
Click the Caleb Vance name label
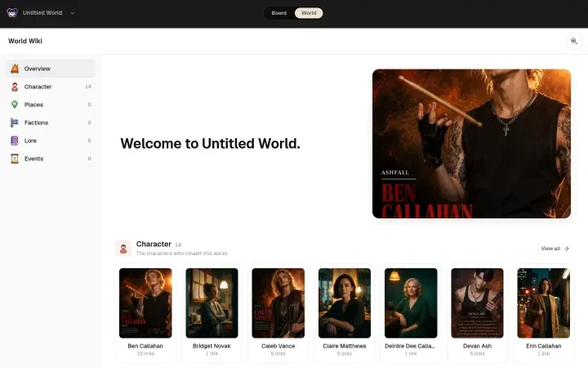click(x=278, y=346)
